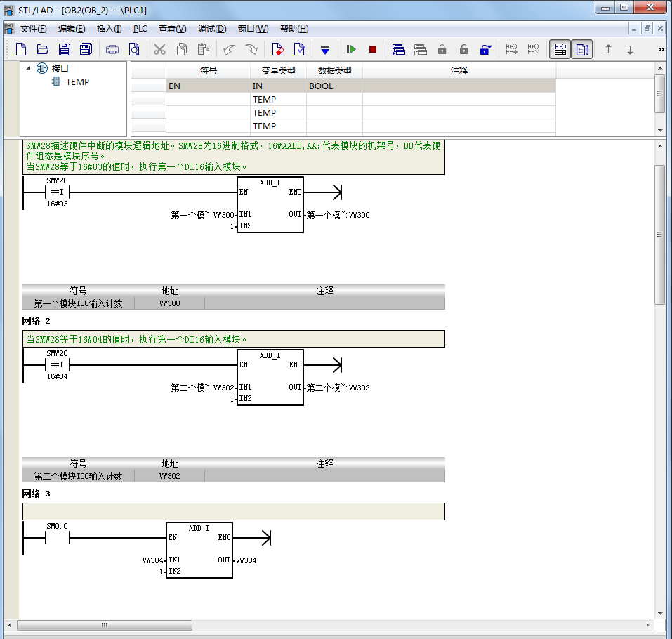Toggle the symbol information table view button

pos(560,49)
